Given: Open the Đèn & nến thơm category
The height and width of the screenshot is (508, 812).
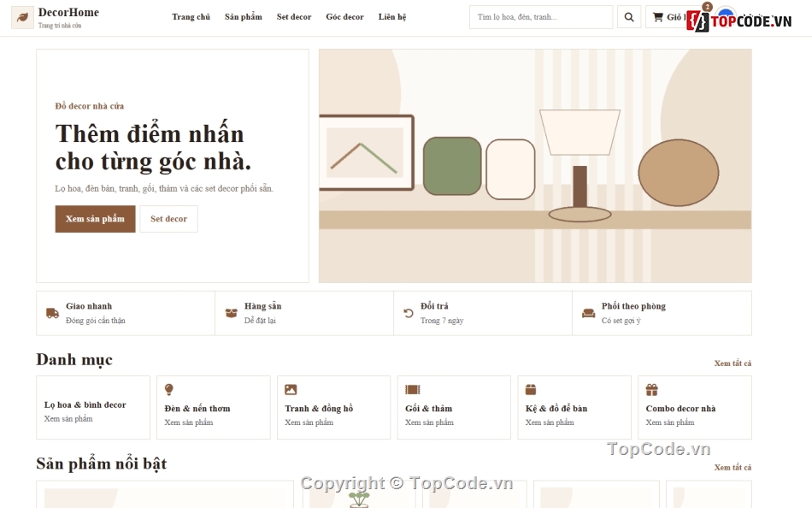Looking at the screenshot, I should pos(214,407).
